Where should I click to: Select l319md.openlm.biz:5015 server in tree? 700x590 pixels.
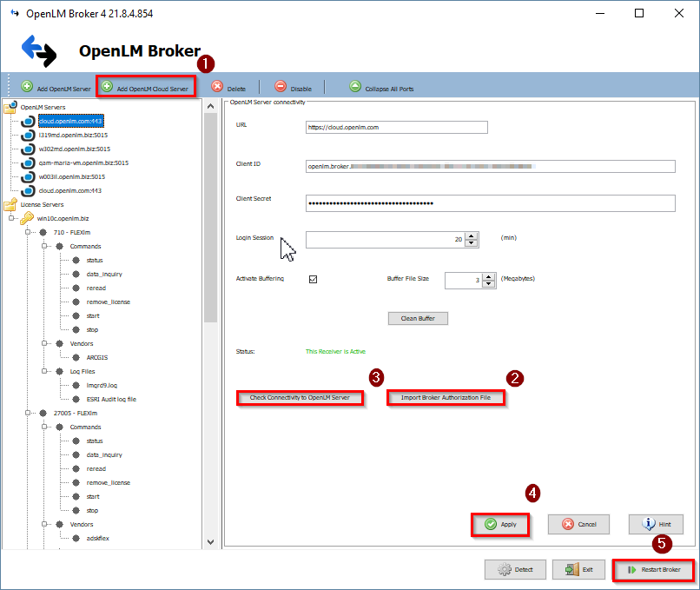74,136
